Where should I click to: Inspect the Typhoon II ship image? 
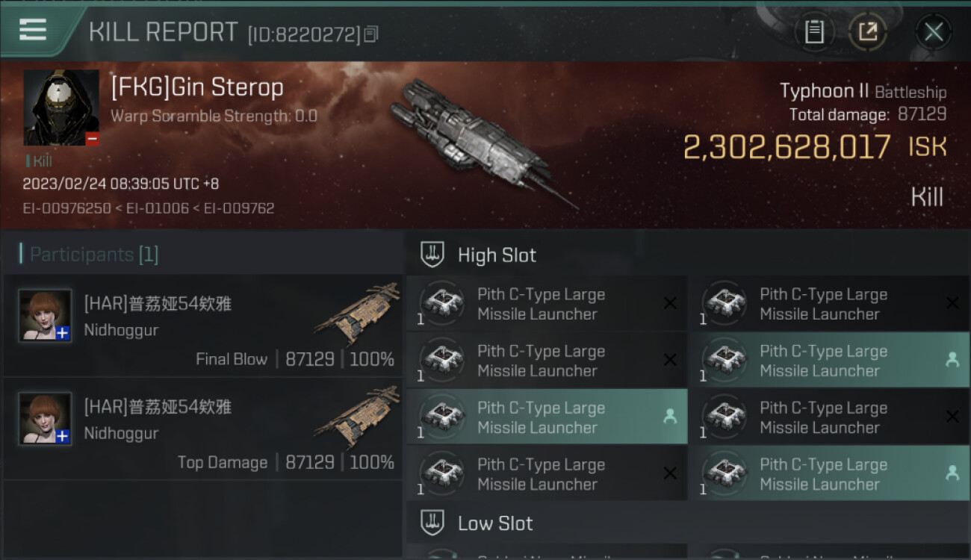(x=478, y=142)
